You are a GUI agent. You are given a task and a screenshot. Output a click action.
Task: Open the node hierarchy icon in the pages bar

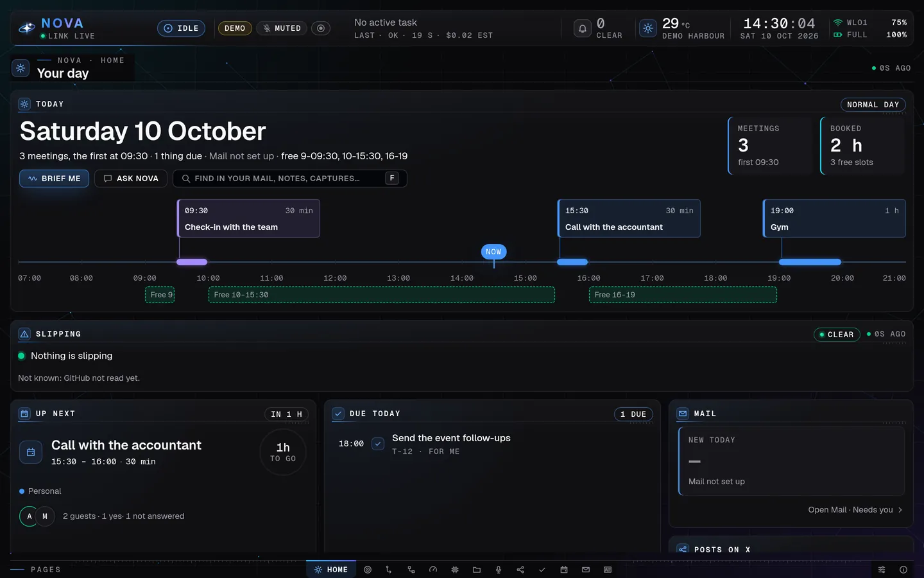[411, 570]
